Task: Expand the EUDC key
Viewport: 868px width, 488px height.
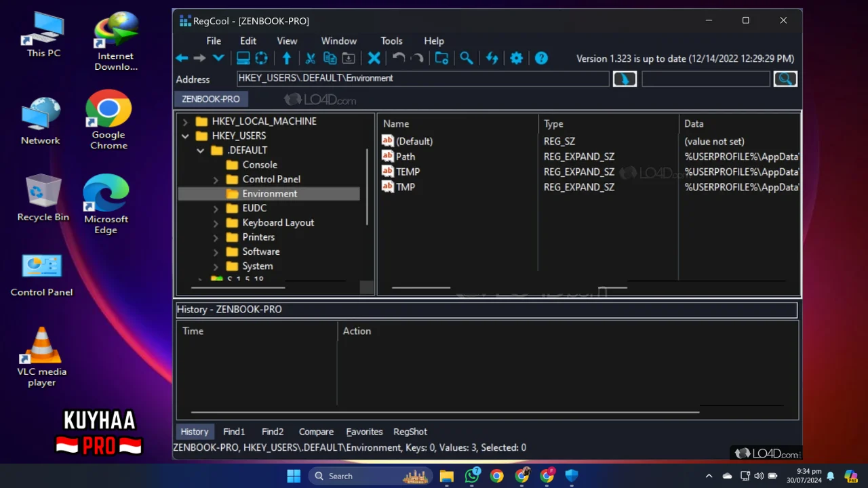Action: (x=216, y=208)
